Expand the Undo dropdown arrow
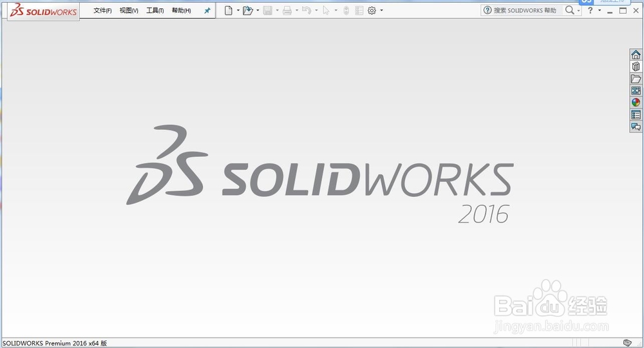This screenshot has height=348, width=644. [x=316, y=11]
